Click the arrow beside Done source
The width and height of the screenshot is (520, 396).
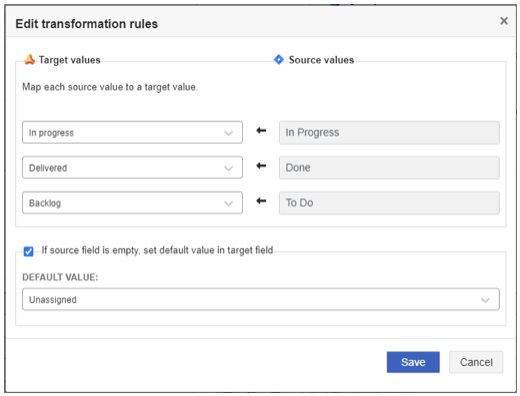click(x=261, y=166)
